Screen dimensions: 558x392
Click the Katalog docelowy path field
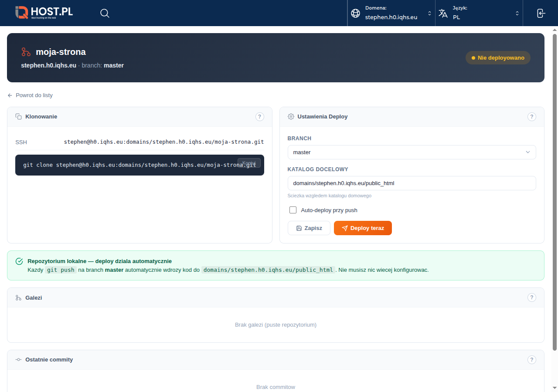pos(412,183)
